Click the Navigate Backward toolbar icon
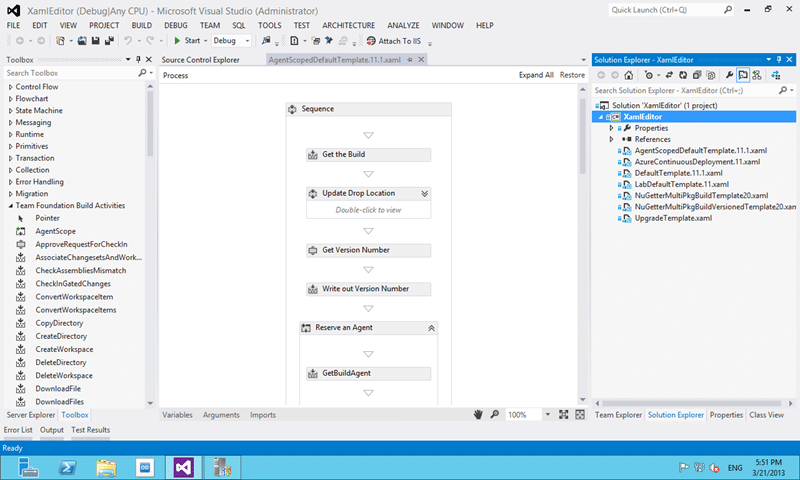The width and height of the screenshot is (800, 480). [x=20, y=41]
